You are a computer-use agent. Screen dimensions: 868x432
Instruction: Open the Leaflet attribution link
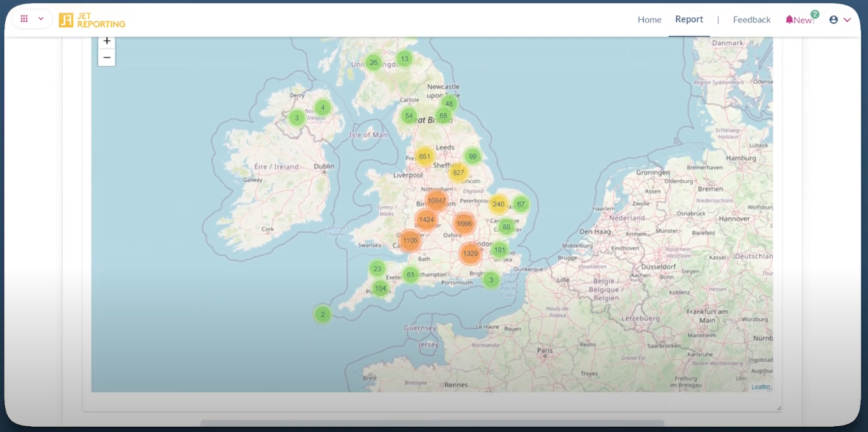760,387
